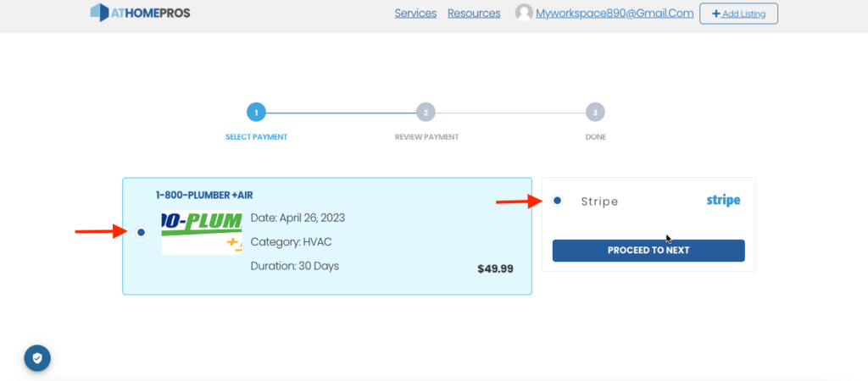The height and width of the screenshot is (381, 868).
Task: Click the Myworkspace890@Gmail.Com account link
Action: pyautogui.click(x=615, y=14)
